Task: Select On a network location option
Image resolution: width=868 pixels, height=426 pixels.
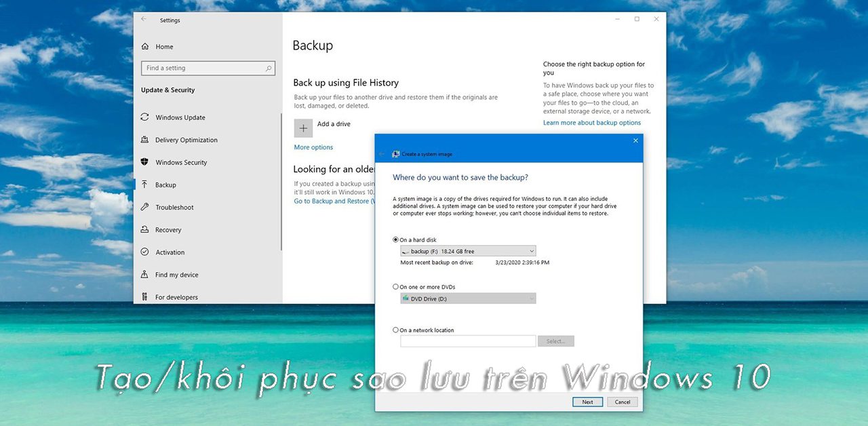Action: [x=395, y=330]
